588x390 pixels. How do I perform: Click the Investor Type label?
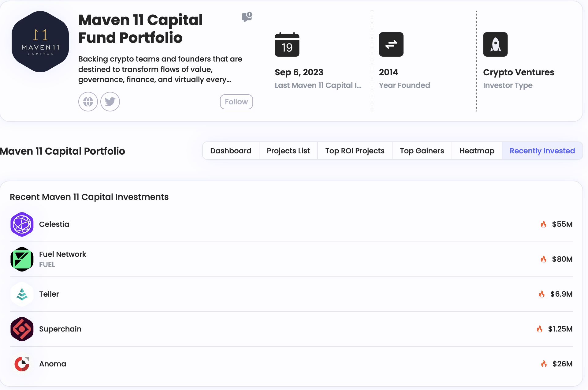(x=508, y=85)
